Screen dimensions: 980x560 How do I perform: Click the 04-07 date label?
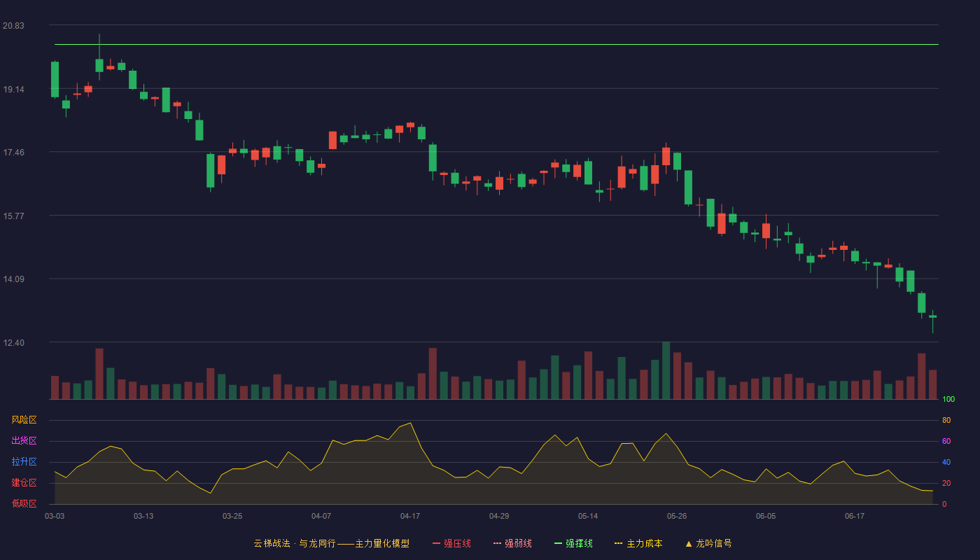click(321, 516)
